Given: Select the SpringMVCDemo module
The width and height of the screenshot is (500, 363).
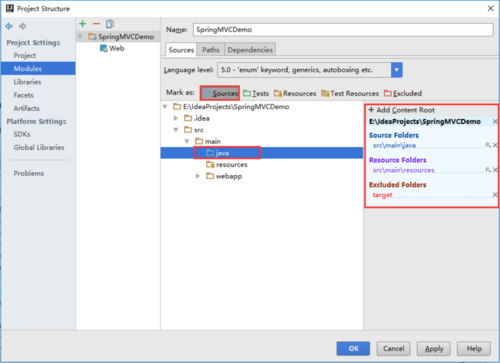Looking at the screenshot, I should pyautogui.click(x=126, y=37).
